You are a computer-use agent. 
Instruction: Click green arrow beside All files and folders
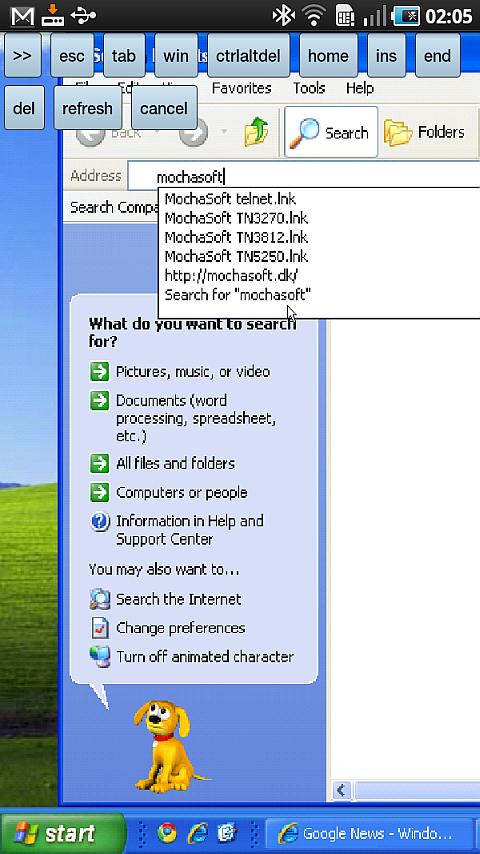point(99,463)
